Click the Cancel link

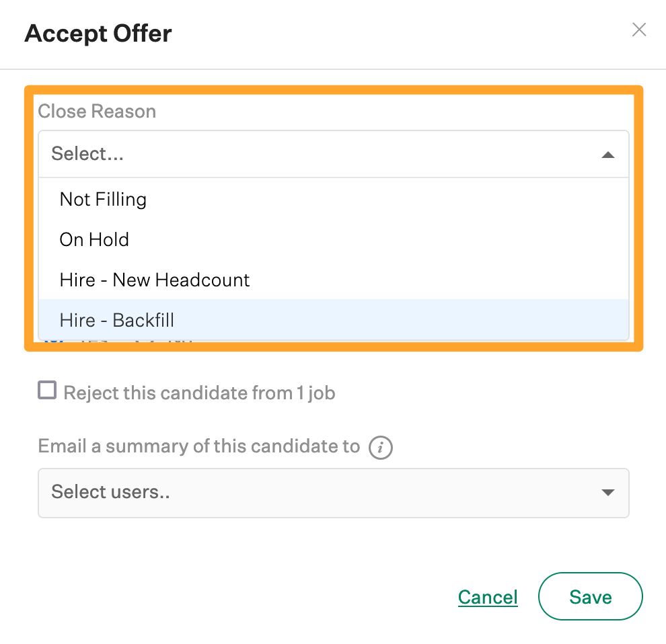coord(488,597)
